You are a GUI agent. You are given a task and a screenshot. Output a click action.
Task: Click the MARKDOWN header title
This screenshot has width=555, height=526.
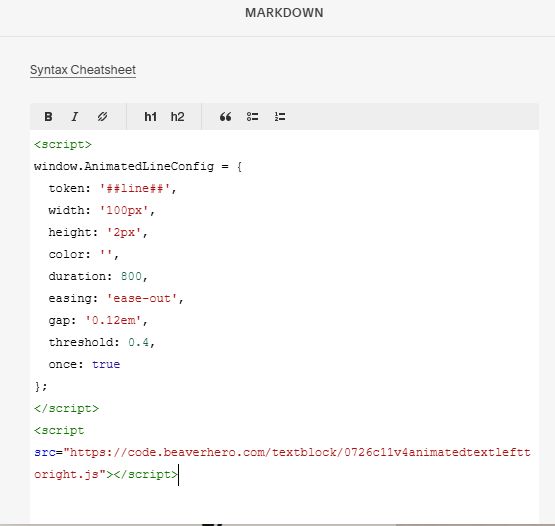(284, 13)
